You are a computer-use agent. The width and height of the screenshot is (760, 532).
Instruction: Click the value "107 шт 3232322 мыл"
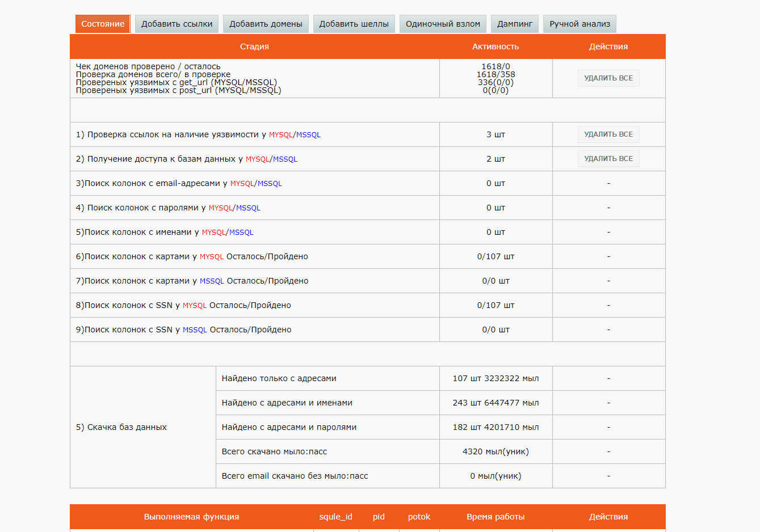pyautogui.click(x=496, y=378)
